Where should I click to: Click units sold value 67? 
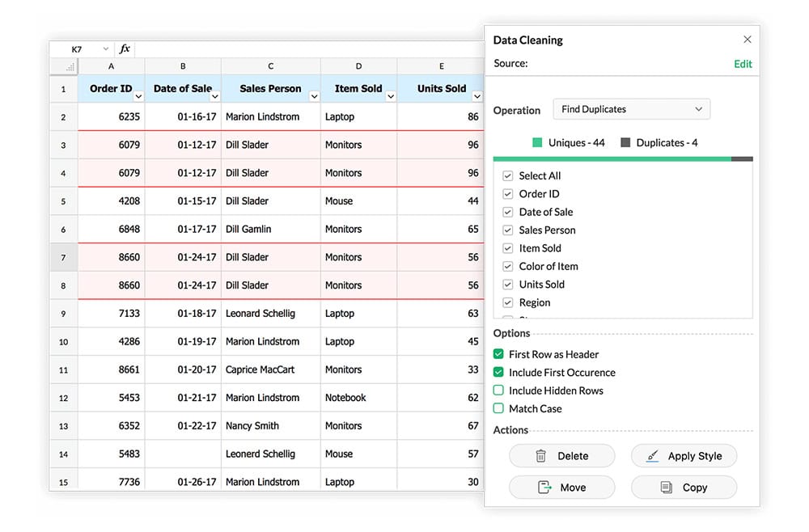[x=441, y=426]
